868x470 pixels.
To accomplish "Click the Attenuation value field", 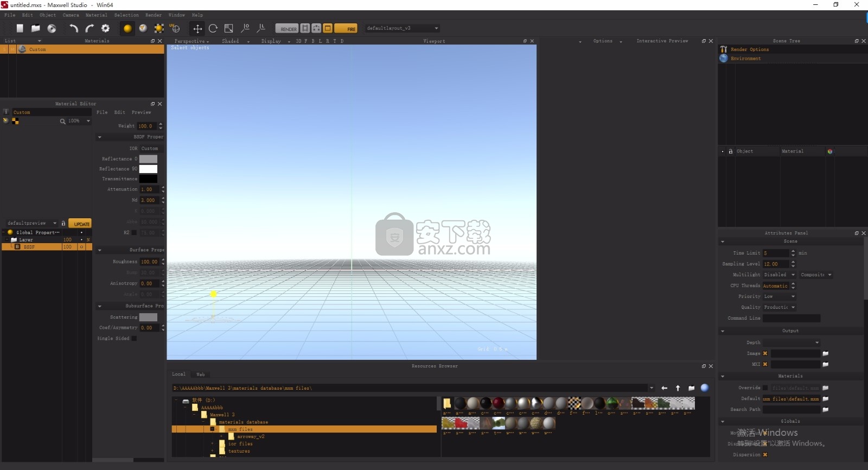I will 150,189.
